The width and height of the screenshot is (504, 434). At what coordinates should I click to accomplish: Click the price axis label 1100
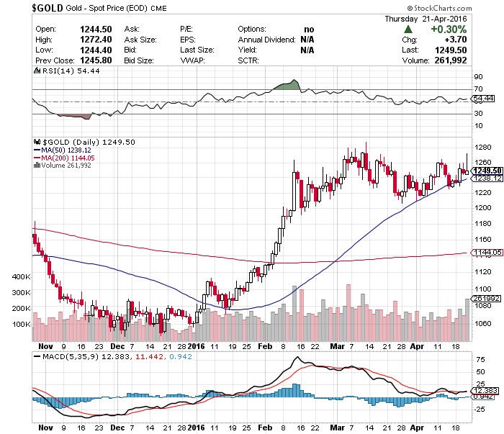pos(483,289)
